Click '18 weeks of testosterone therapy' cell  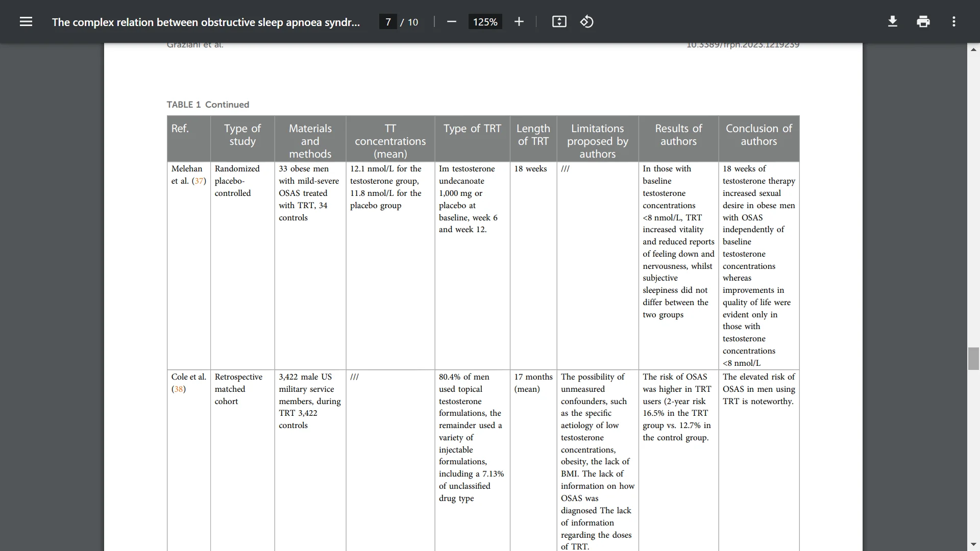pyautogui.click(x=758, y=266)
